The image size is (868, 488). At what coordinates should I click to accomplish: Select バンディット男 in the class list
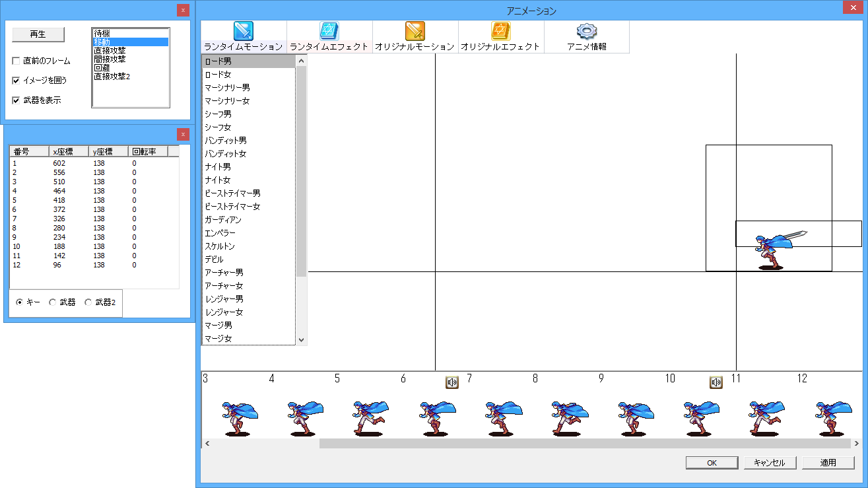[249, 141]
